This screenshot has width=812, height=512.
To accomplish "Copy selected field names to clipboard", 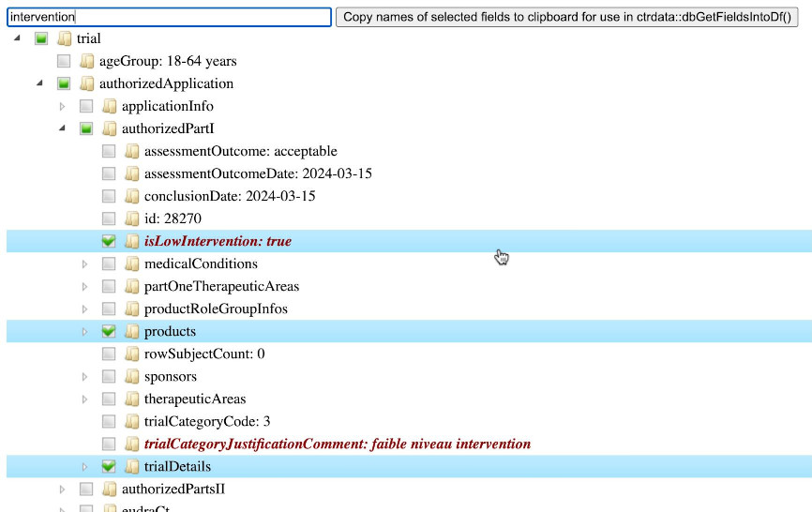I will point(566,17).
